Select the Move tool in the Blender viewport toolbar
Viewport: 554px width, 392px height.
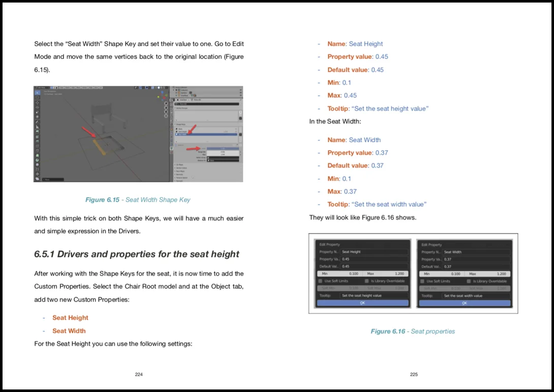(x=37, y=103)
